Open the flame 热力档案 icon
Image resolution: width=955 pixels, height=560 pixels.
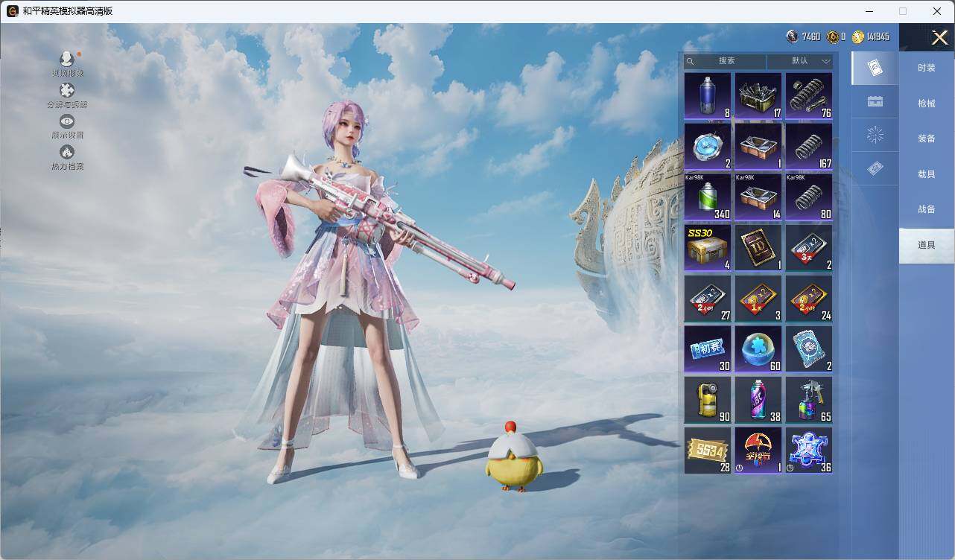[67, 152]
